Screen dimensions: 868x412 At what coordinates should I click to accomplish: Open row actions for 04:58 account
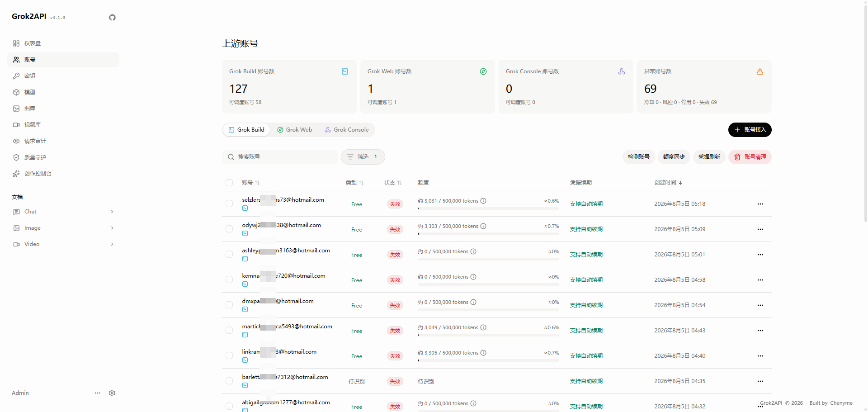[x=760, y=280]
